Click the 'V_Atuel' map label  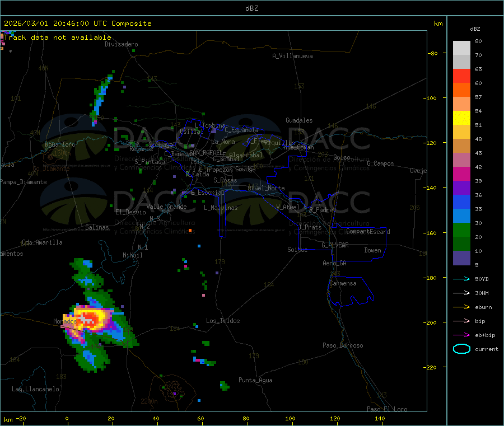(x=288, y=207)
